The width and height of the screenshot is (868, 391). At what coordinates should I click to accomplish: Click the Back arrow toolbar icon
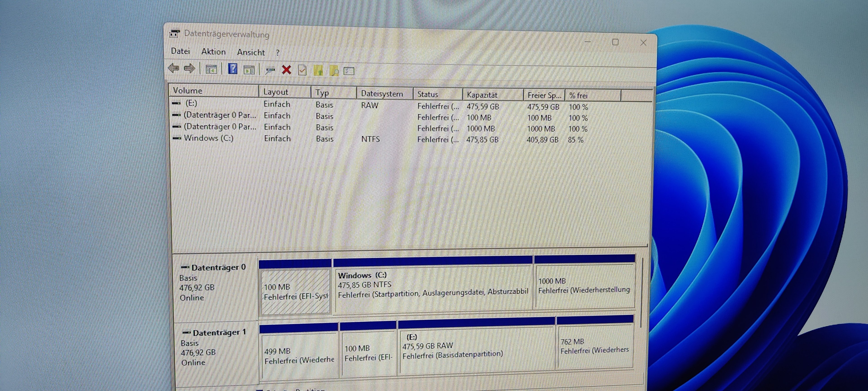coord(174,69)
